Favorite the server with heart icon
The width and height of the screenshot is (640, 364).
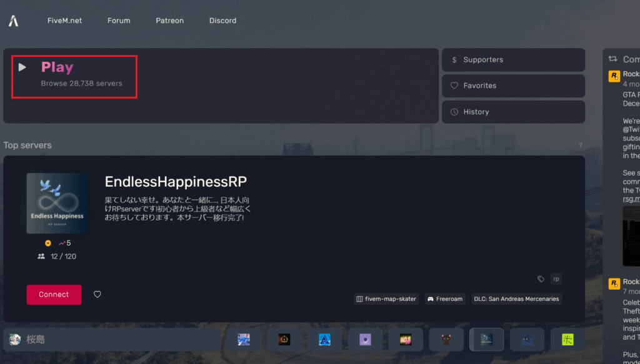pos(97,294)
